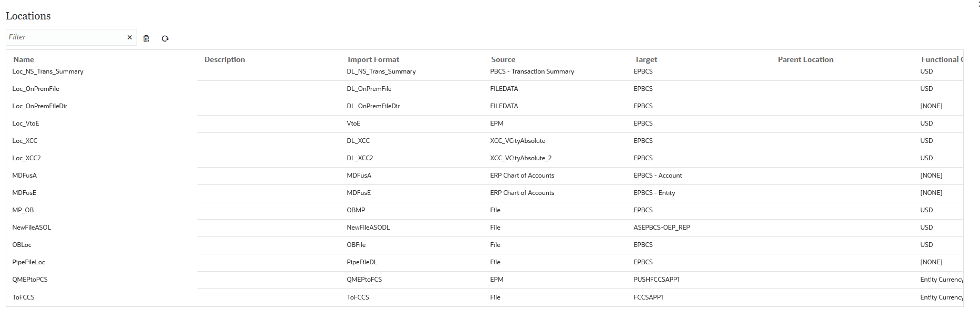Select the PipeFileLoc location row
Image resolution: width=980 pixels, height=320 pixels.
tap(29, 262)
